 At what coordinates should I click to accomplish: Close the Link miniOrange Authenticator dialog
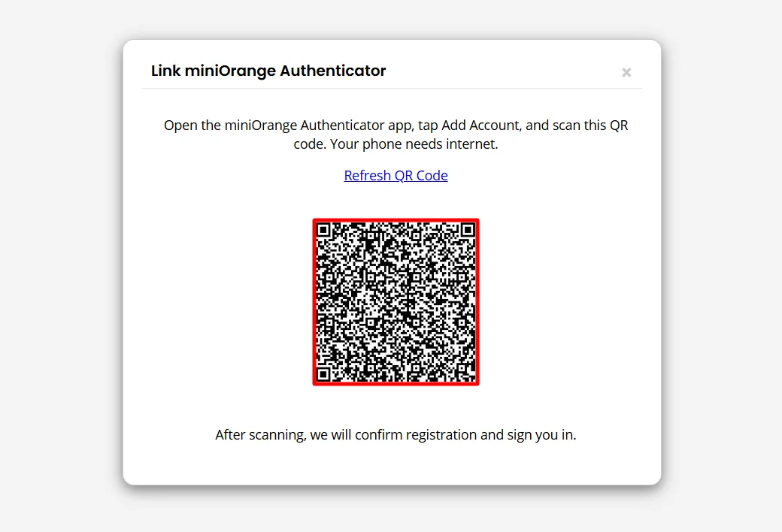pos(626,73)
